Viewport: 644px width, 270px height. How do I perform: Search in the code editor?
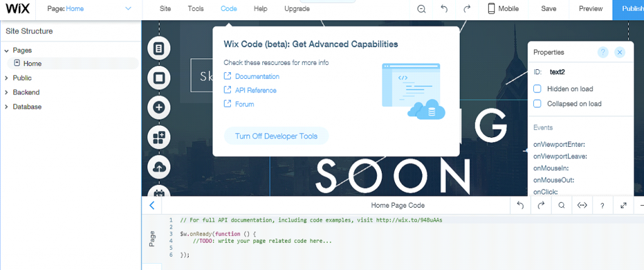click(x=562, y=205)
